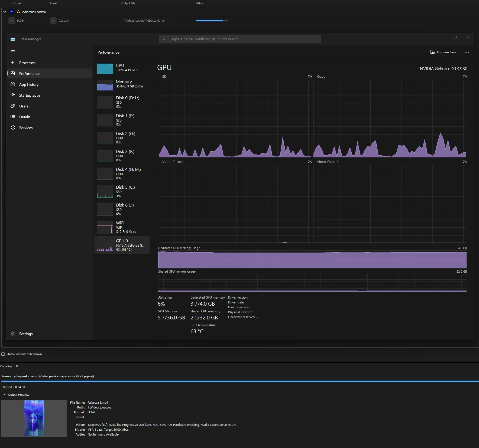This screenshot has width=479, height=448.
Task: Open the Services page
Action: tap(50, 127)
